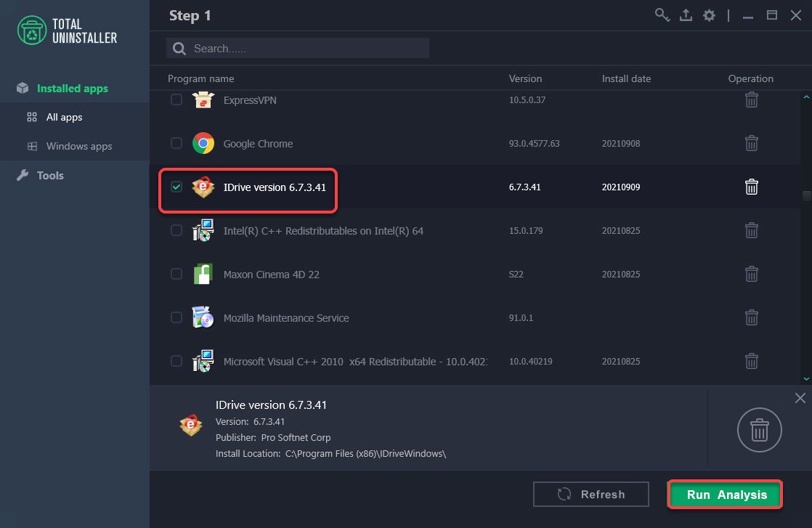812x528 pixels.
Task: Click the search magnifier icon
Action: pos(179,49)
